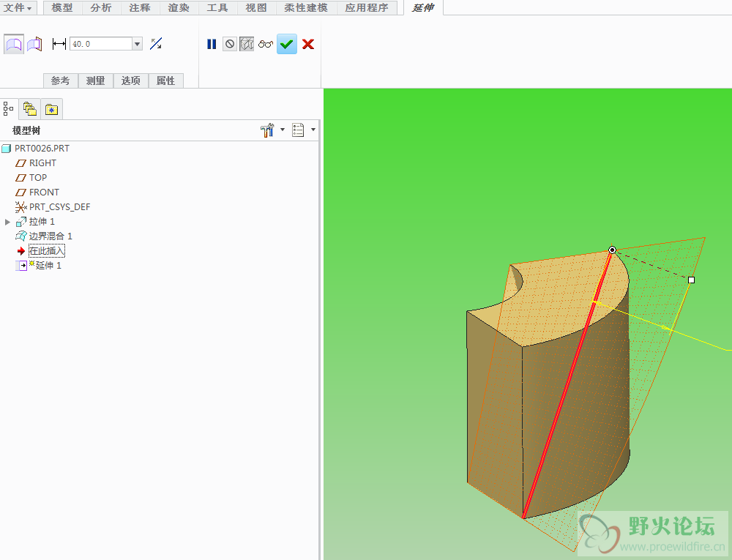Click the white square drag handle in viewport
Image resolution: width=732 pixels, height=560 pixels.
[692, 280]
